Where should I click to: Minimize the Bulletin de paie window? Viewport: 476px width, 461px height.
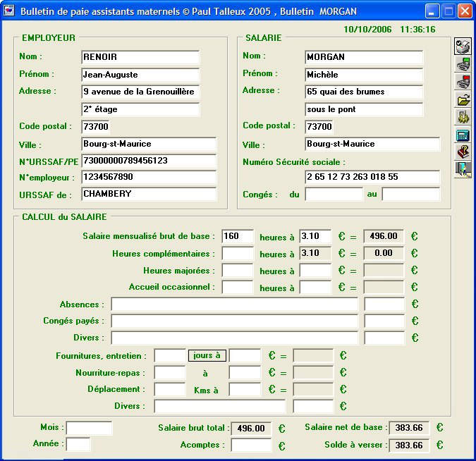(432, 11)
